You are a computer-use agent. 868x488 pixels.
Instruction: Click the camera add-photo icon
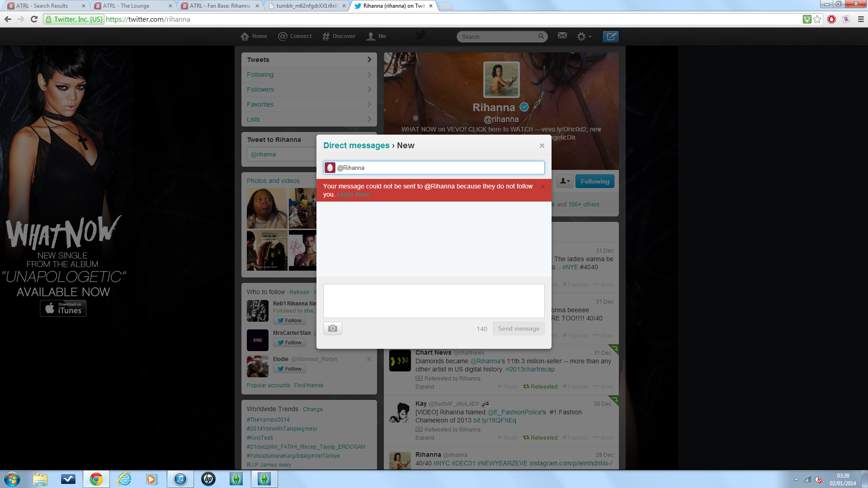click(x=332, y=328)
